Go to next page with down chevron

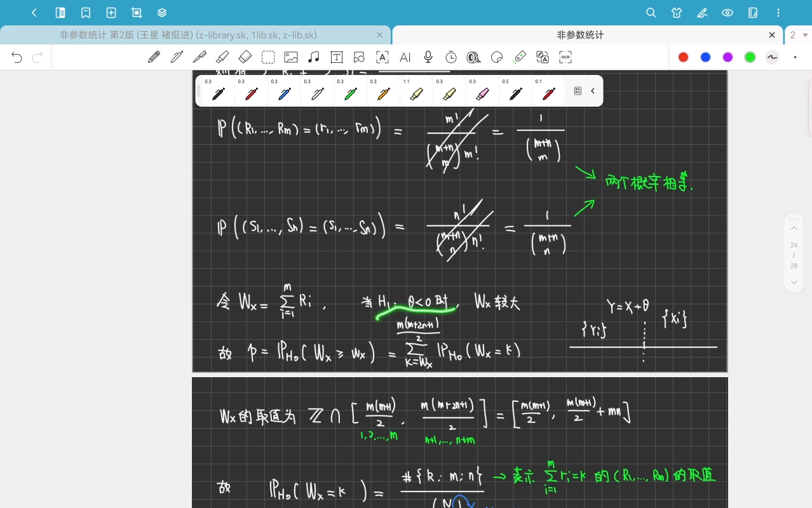tap(794, 282)
